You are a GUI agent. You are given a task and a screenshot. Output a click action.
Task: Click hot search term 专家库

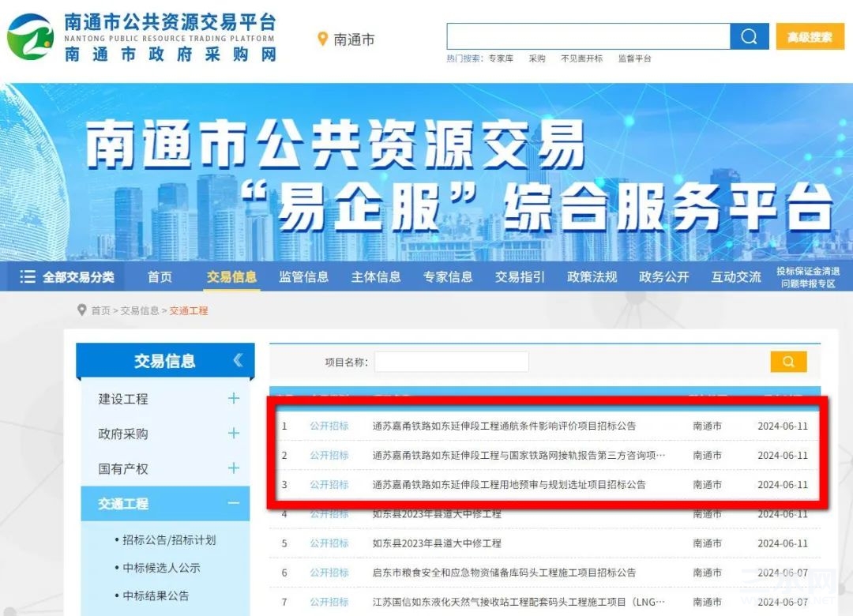[501, 58]
